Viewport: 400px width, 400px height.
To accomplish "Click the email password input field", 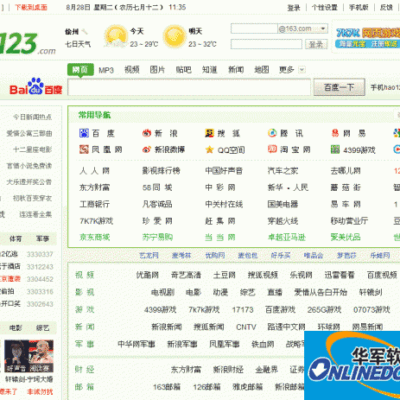I will click(266, 44).
